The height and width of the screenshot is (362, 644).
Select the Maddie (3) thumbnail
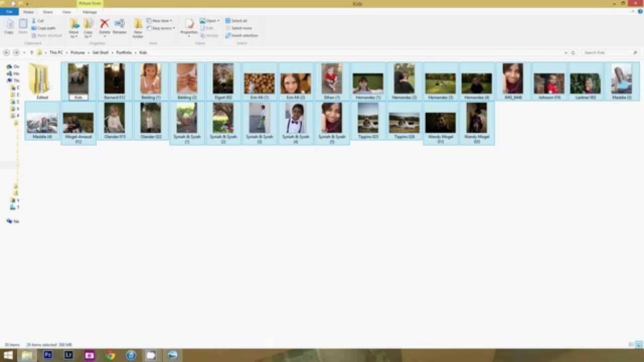point(621,81)
